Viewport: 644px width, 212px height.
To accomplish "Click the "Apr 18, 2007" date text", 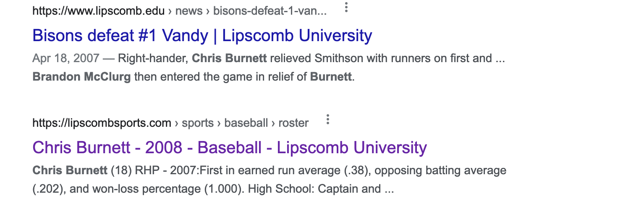I will point(66,58).
